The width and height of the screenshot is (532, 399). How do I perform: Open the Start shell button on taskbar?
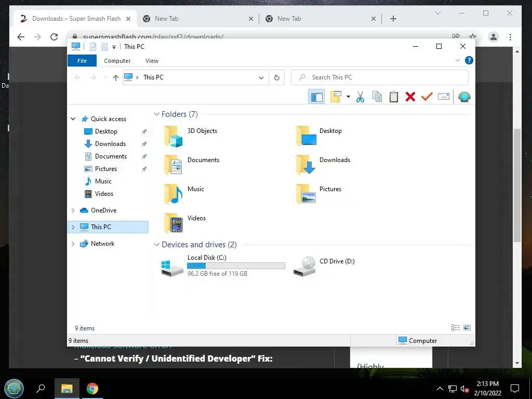14,389
